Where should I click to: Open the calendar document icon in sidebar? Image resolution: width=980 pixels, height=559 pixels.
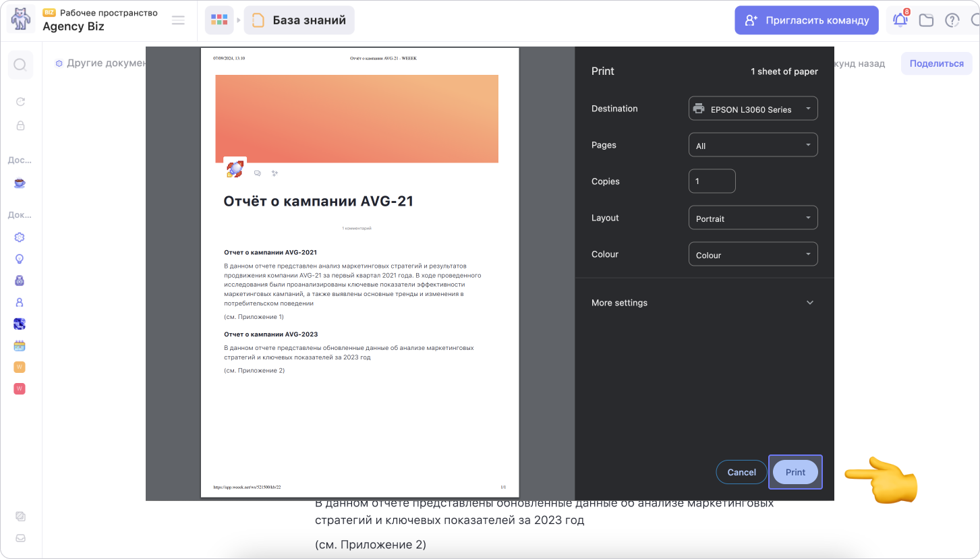20,345
